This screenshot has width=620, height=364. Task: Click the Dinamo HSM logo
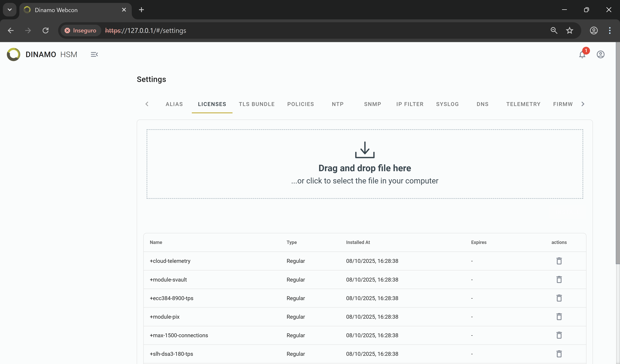click(x=14, y=54)
